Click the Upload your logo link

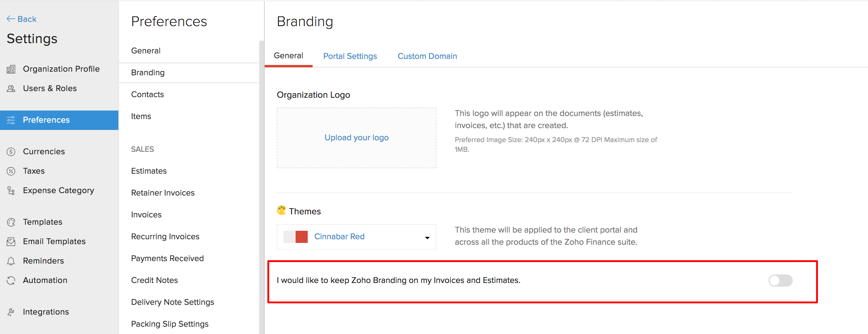(356, 138)
